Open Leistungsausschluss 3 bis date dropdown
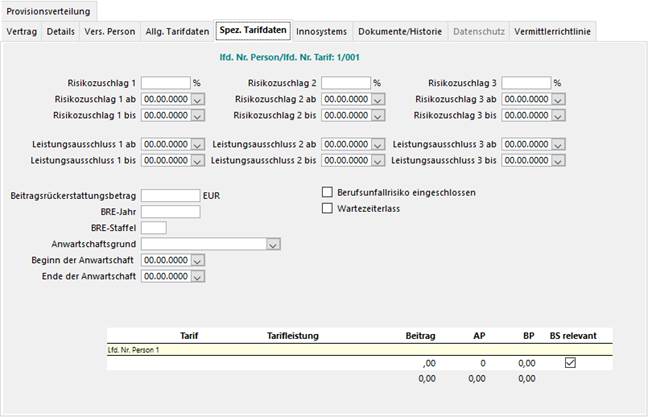This screenshot has width=648, height=417. pyautogui.click(x=557, y=160)
